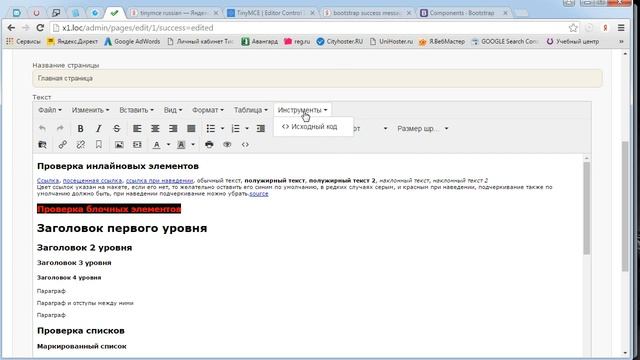Print the editor content
640x360 pixels.
click(x=209, y=144)
